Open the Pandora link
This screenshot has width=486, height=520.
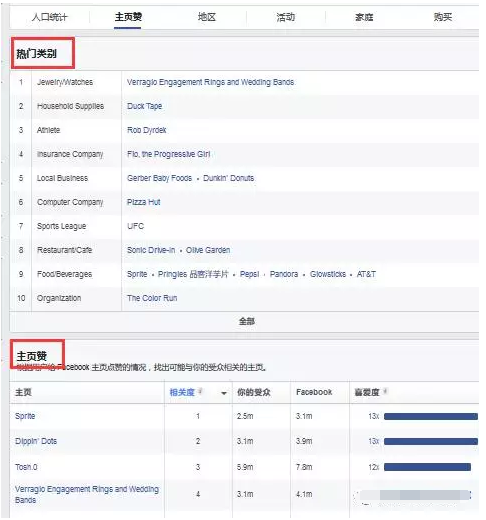284,274
